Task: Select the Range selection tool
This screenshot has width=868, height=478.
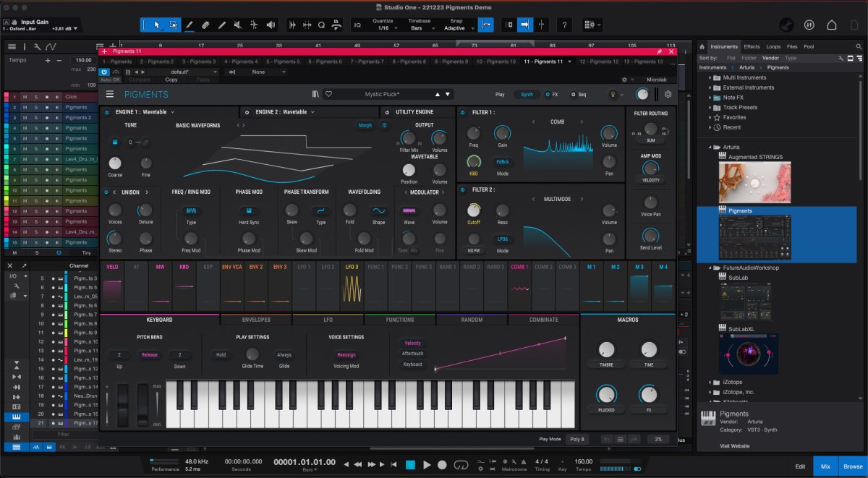Action: (174, 25)
